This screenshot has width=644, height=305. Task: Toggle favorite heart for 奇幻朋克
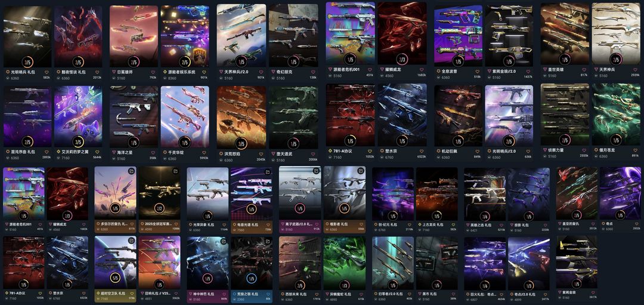[314, 72]
